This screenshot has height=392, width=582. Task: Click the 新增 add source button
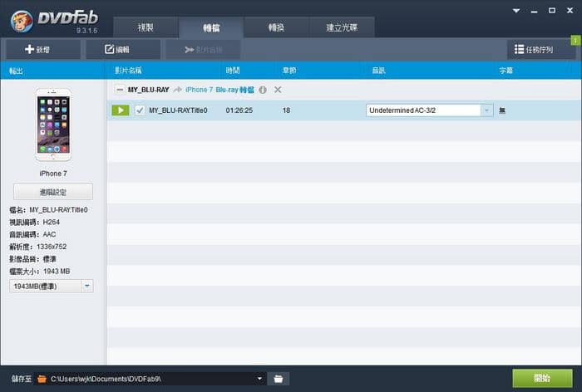point(43,49)
